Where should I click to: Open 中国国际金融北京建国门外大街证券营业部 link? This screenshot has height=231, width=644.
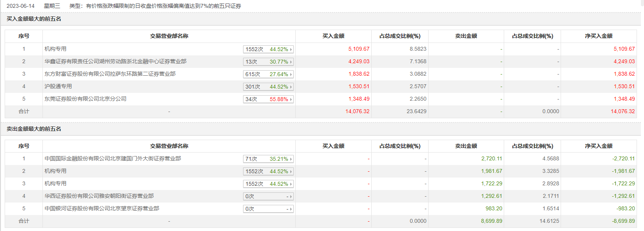113,158
